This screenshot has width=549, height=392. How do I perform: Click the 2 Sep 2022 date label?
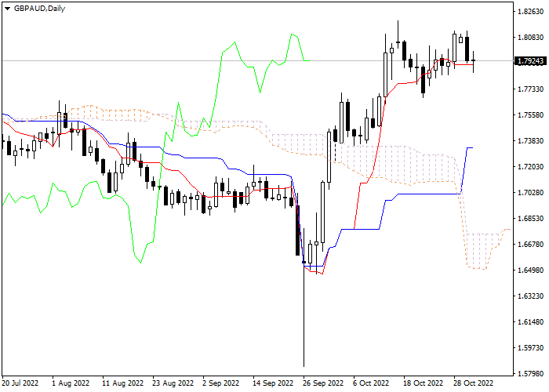tap(221, 383)
